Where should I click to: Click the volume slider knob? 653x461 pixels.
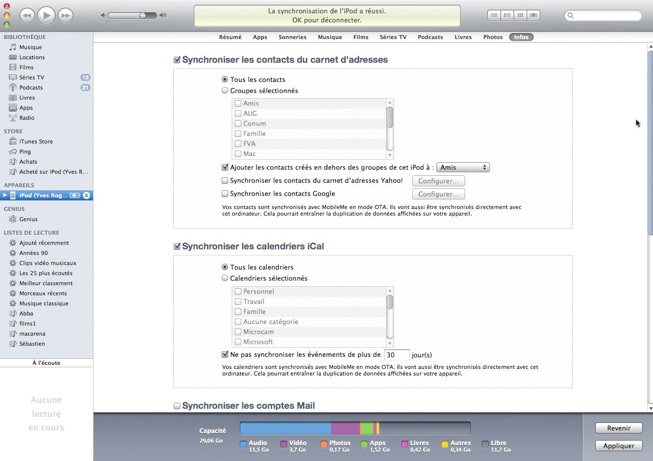pyautogui.click(x=142, y=15)
